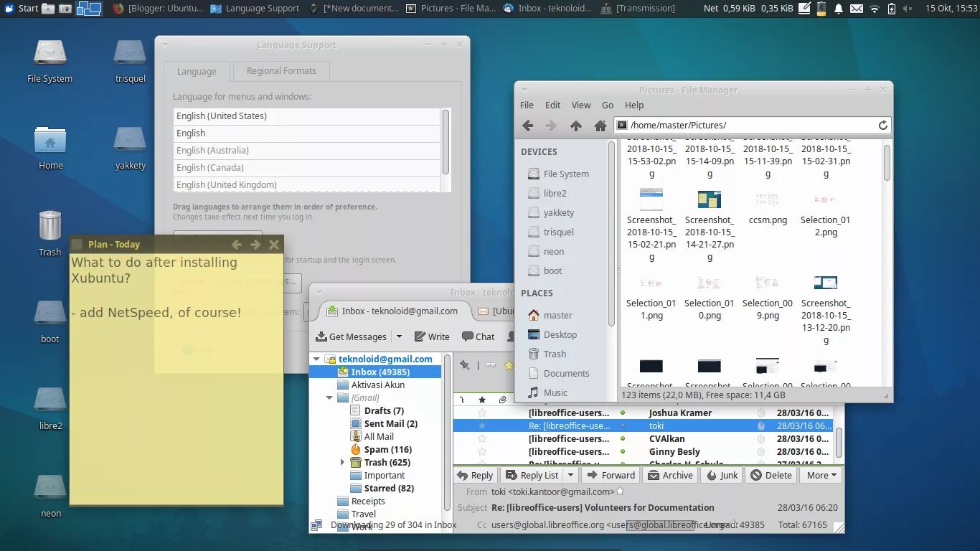This screenshot has height=551, width=980.
Task: Click the Chat button in Thunderbird
Action: coord(479,336)
